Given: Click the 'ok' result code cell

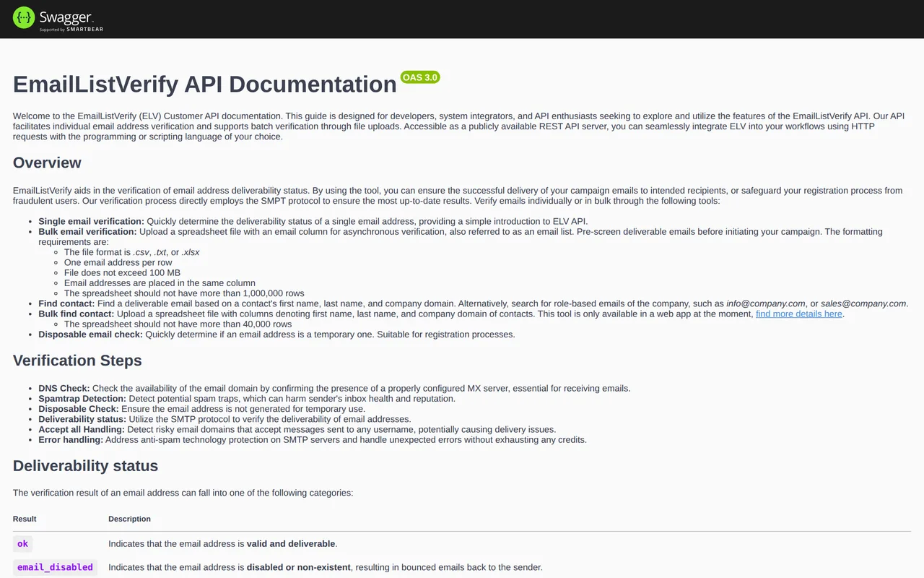Looking at the screenshot, I should pos(23,543).
